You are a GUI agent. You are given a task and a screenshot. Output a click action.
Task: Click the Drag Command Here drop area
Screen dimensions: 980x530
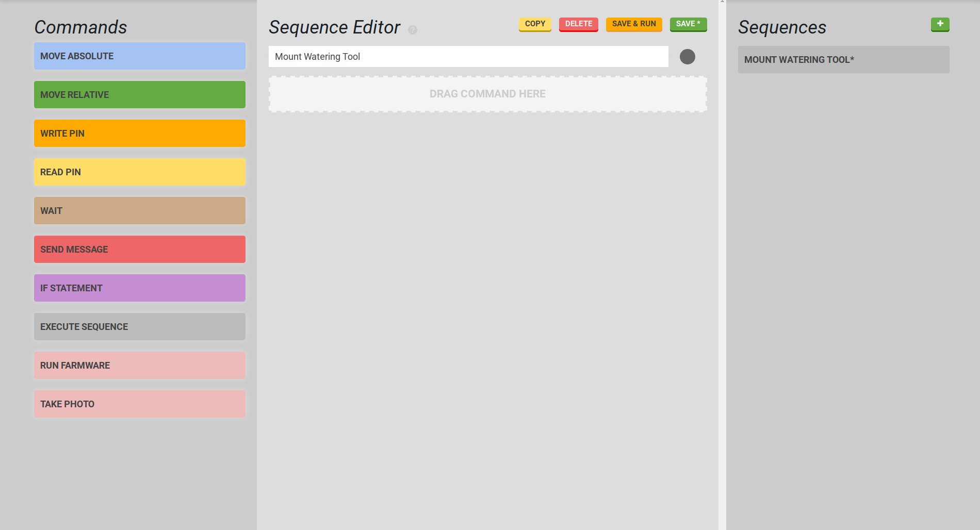click(487, 94)
